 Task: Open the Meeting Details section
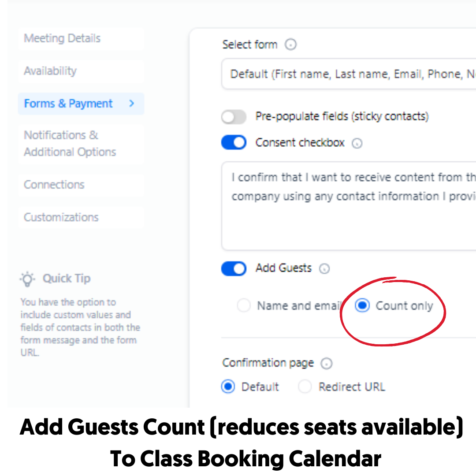coord(81,38)
